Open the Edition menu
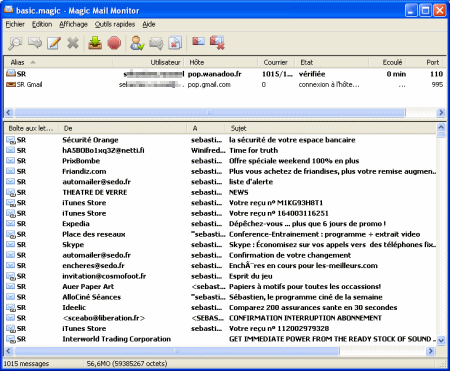This screenshot has height=371, width=450. coord(42,24)
